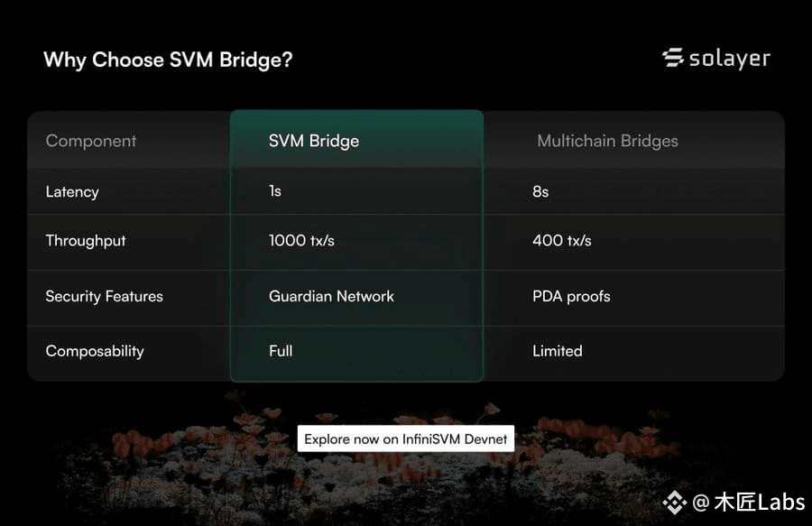Click the 400 tx/s throughput value

pos(562,241)
